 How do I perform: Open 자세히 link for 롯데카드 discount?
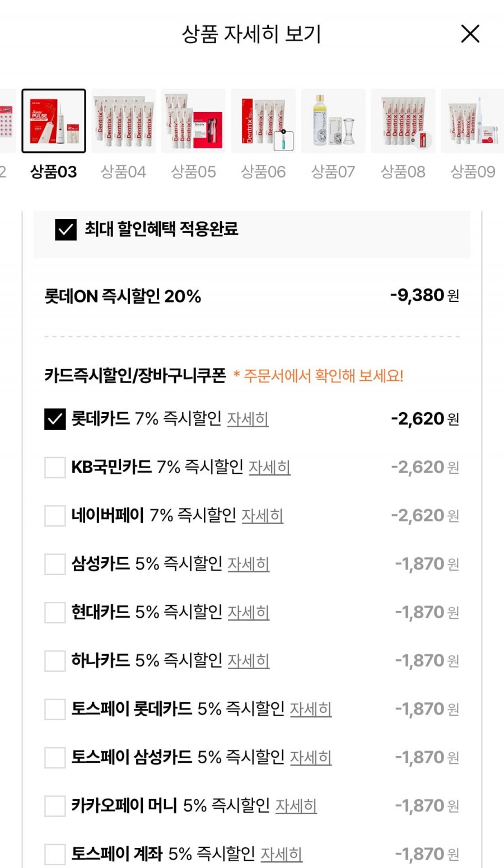coord(248,419)
